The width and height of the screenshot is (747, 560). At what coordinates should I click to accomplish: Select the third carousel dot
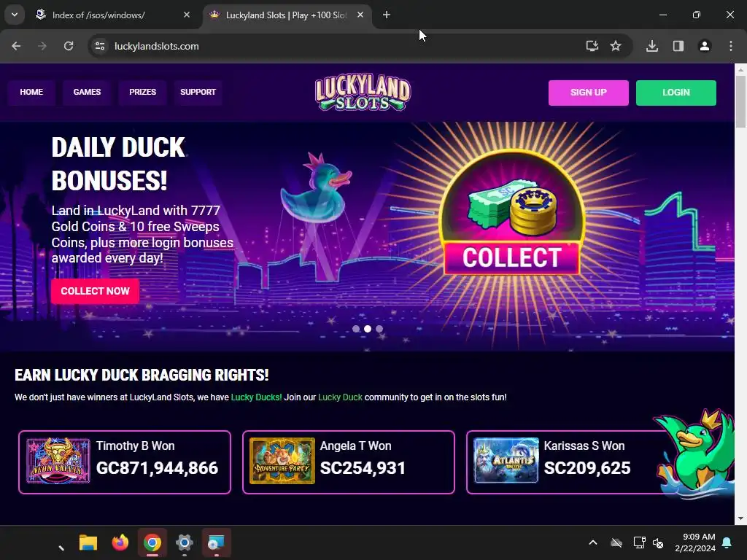379,329
